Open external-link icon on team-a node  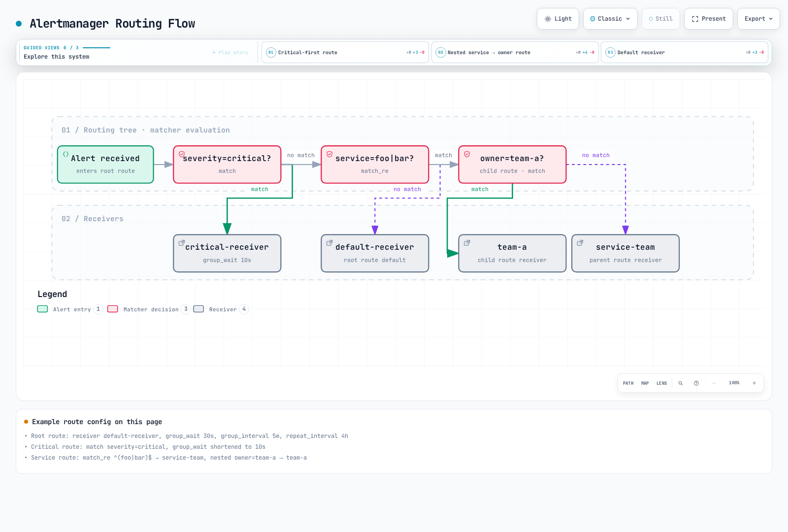coord(467,243)
